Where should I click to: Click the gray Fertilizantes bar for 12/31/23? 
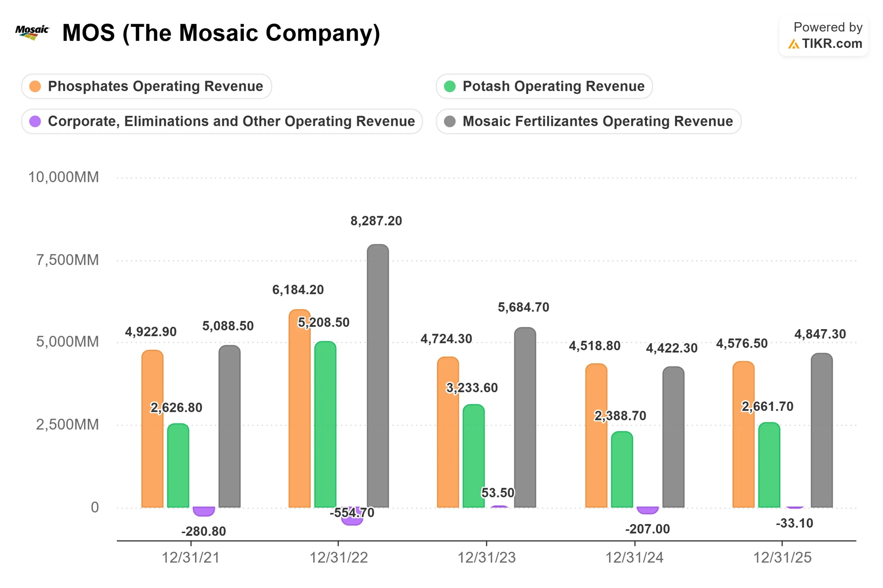coord(525,417)
